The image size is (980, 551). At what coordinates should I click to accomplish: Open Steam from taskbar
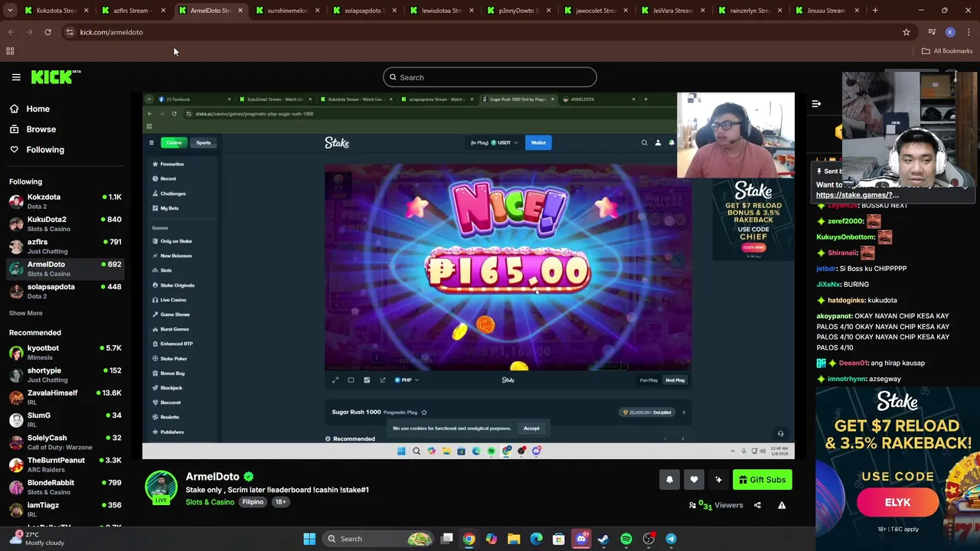pyautogui.click(x=603, y=539)
